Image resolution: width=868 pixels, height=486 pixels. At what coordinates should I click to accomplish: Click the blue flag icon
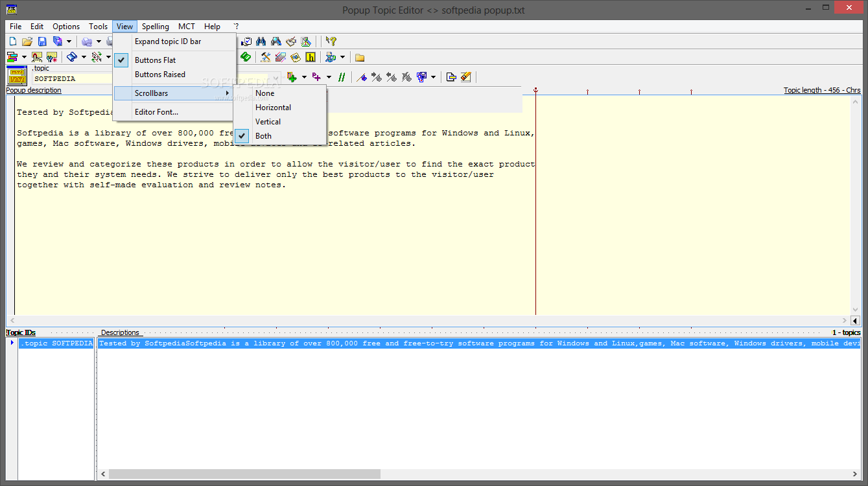(362, 77)
